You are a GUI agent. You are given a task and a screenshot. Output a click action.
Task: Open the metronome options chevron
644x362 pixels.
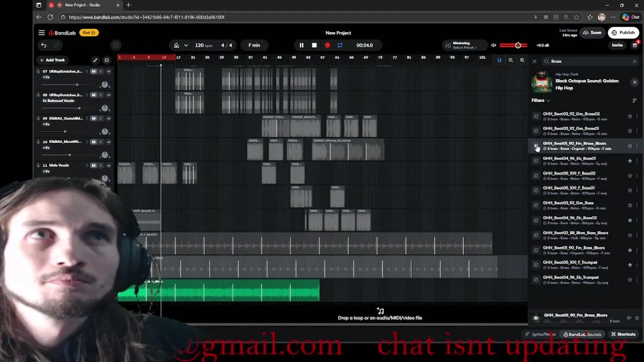tap(186, 45)
